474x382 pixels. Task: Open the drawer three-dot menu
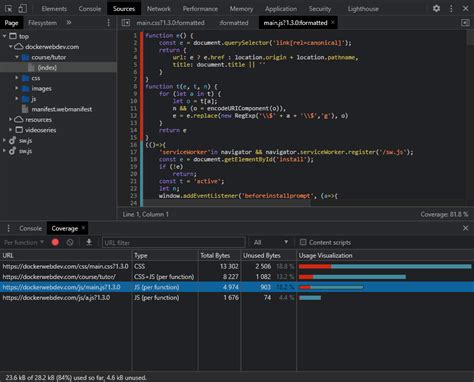9,228
